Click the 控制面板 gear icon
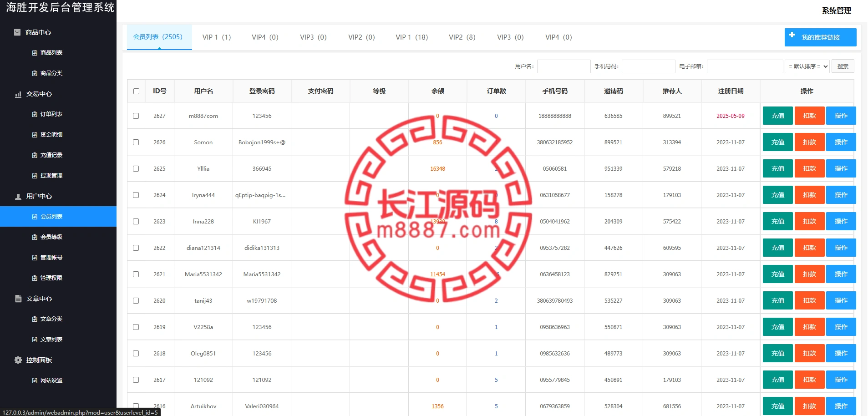Viewport: 868px width, 416px height. [18, 360]
